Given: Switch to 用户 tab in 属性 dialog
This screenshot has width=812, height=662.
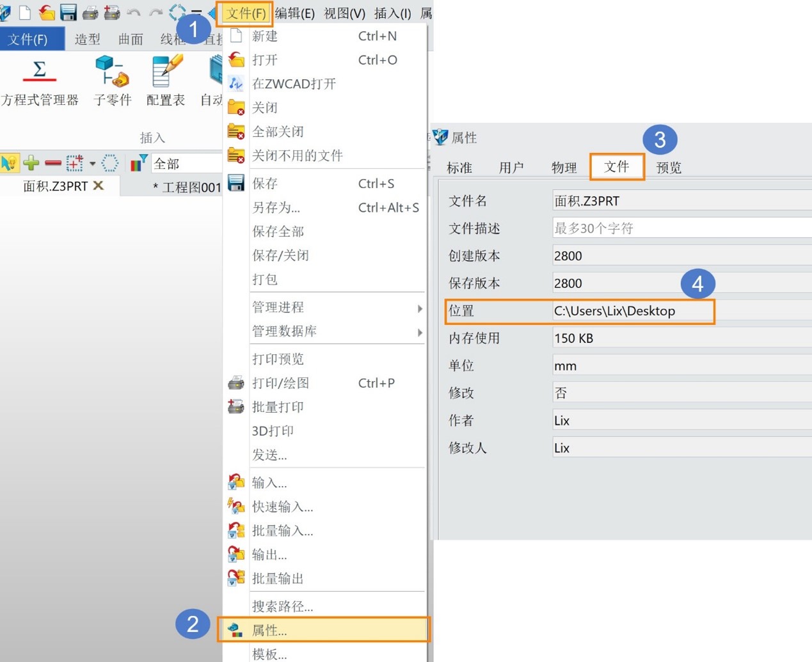Looking at the screenshot, I should click(x=512, y=168).
